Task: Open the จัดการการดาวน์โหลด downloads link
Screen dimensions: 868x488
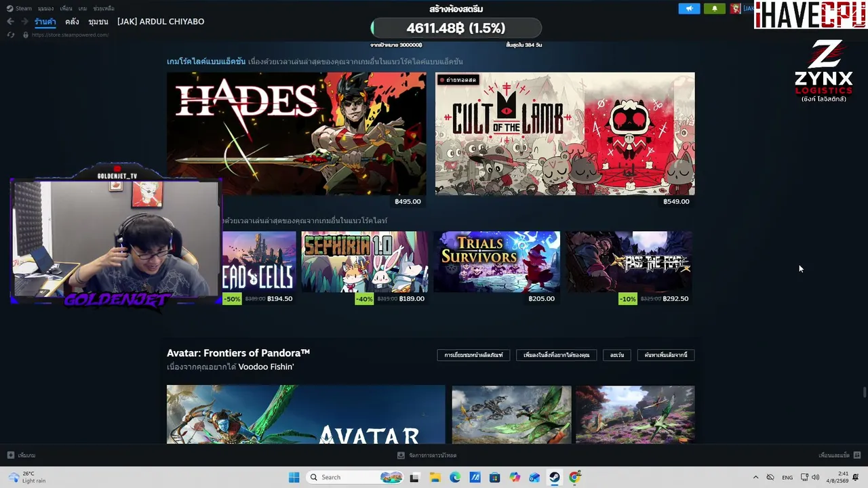Action: click(433, 455)
